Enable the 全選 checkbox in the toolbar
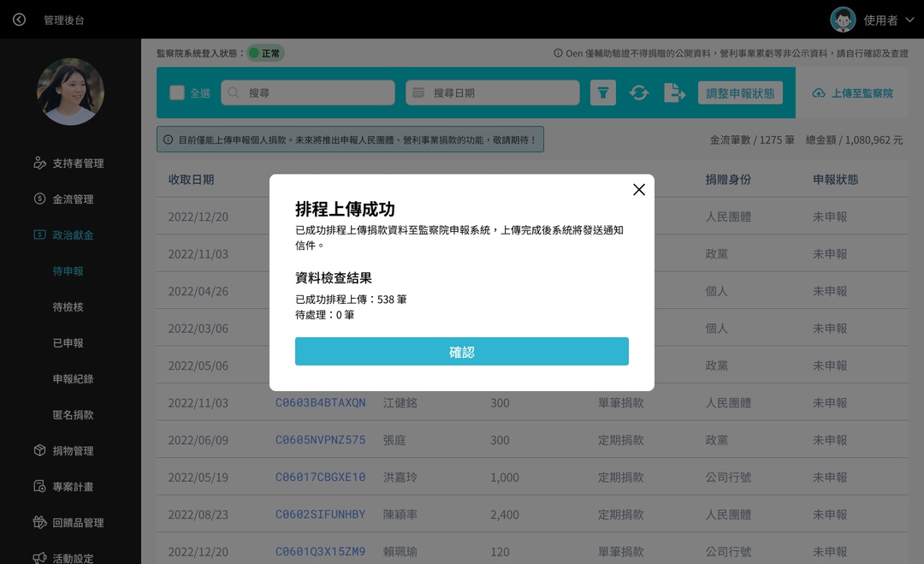The height and width of the screenshot is (564, 924). 177,92
